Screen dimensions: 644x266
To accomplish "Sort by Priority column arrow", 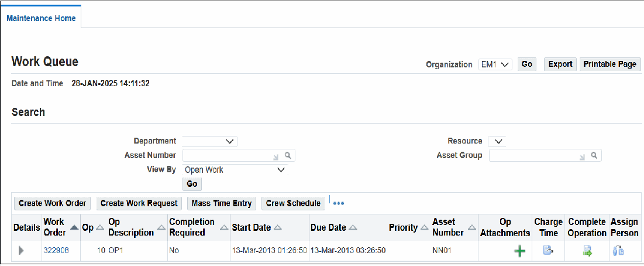I will (425, 227).
